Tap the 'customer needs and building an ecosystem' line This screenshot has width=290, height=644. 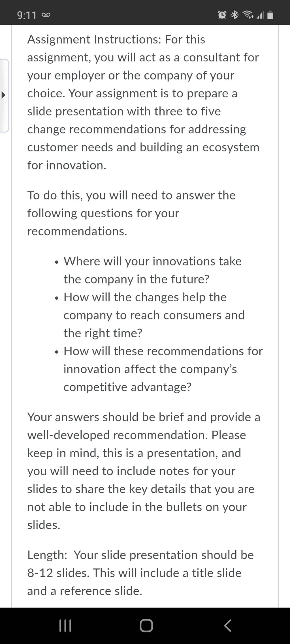[x=143, y=147]
